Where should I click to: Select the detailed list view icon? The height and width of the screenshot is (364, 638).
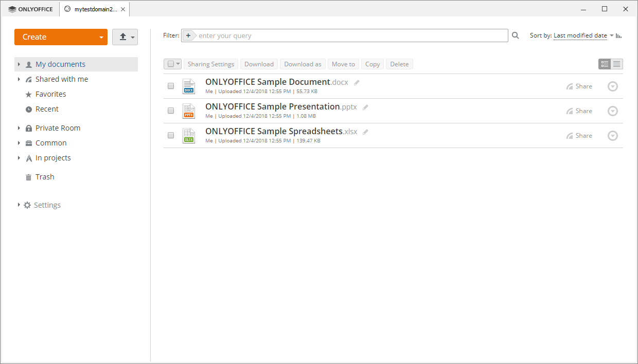click(x=605, y=64)
